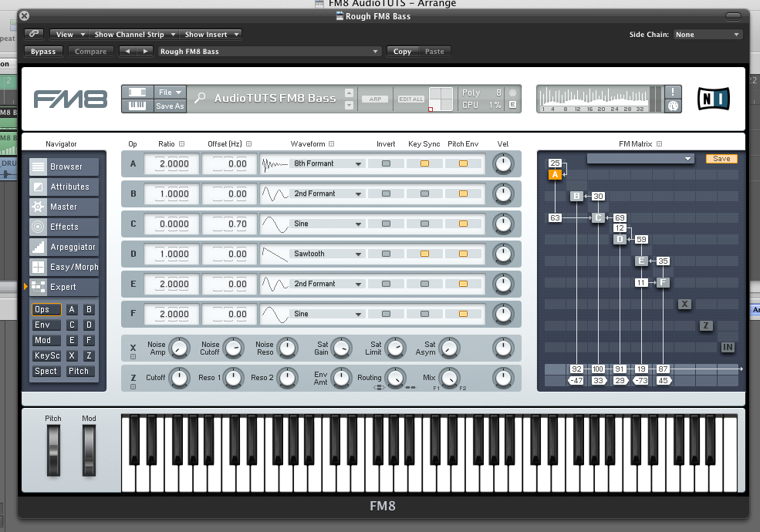Select operator E node in FM Matrix

click(x=641, y=261)
